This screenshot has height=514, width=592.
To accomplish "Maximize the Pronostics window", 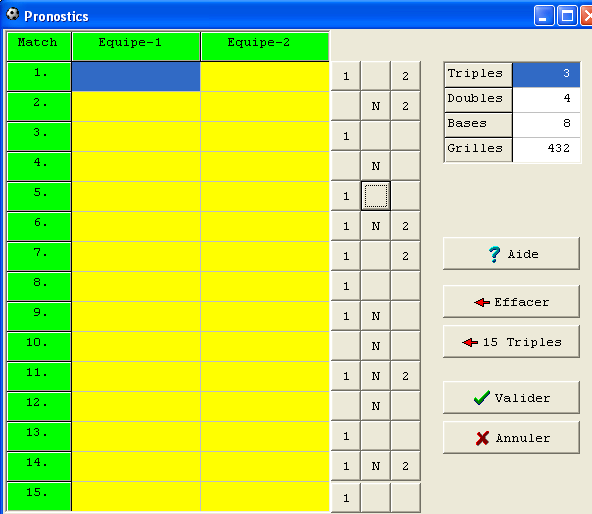I will click(567, 16).
